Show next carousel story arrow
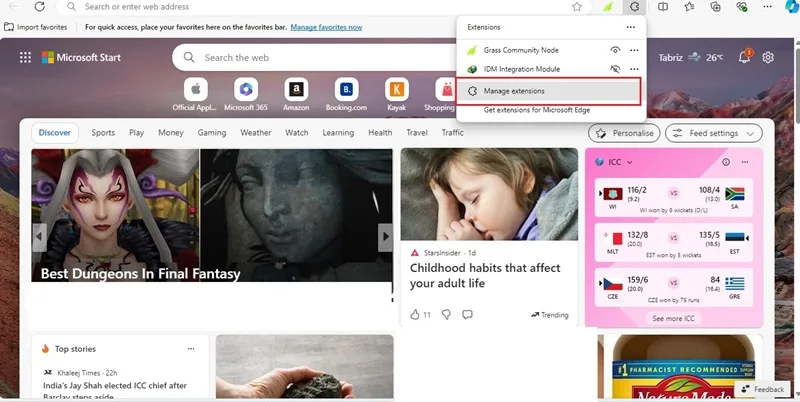The height and width of the screenshot is (402, 800). (385, 237)
